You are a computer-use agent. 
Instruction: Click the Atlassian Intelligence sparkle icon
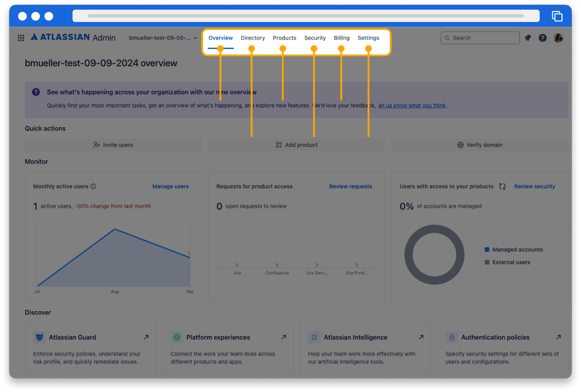point(314,338)
